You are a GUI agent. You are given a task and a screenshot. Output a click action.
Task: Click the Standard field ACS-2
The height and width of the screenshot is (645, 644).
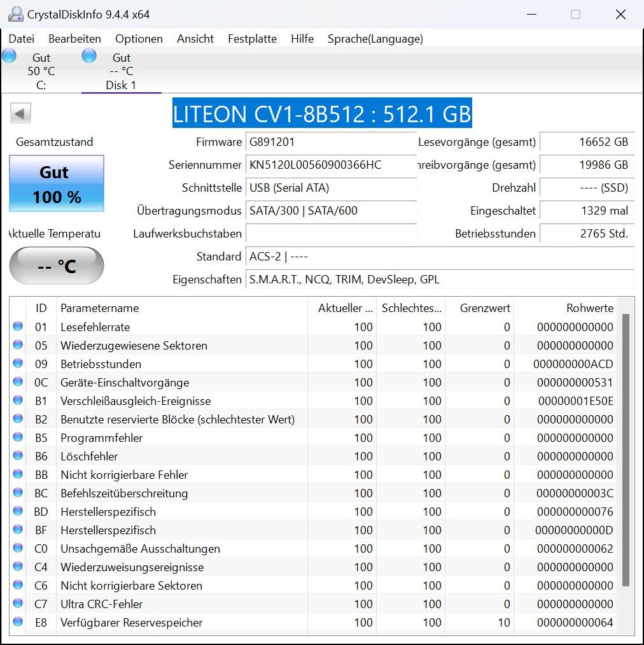[x=440, y=257]
